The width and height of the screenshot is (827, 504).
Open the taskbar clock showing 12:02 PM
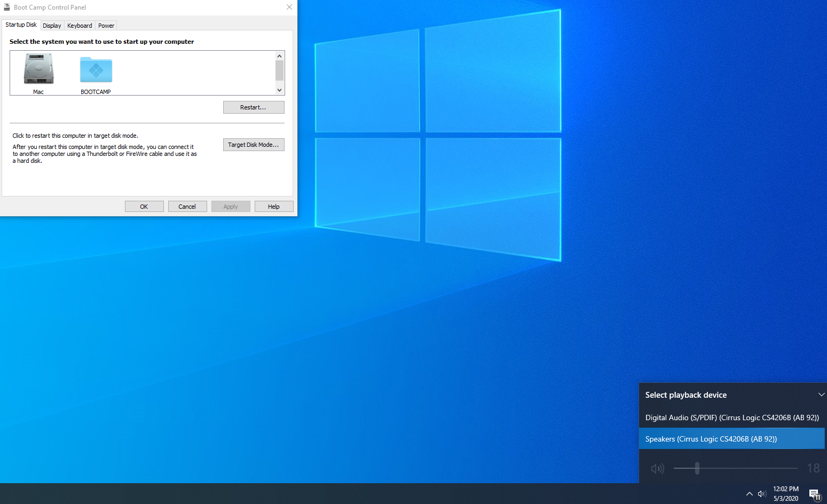click(786, 494)
